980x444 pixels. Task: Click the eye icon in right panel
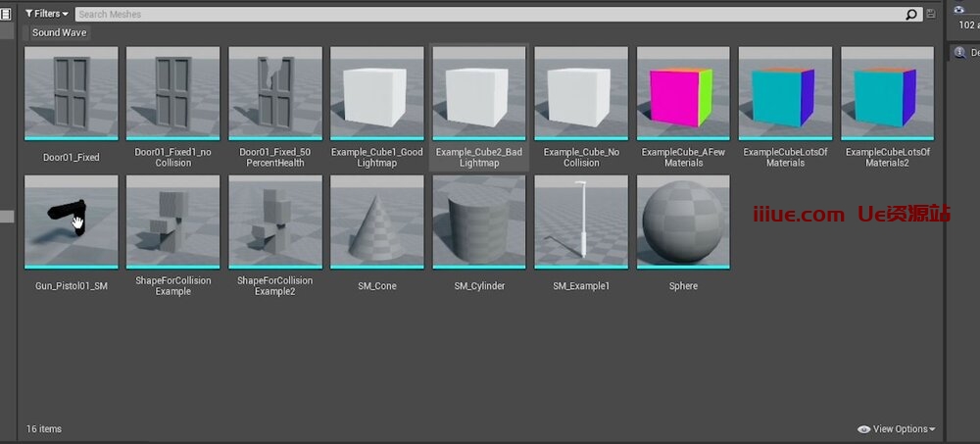pos(960,10)
